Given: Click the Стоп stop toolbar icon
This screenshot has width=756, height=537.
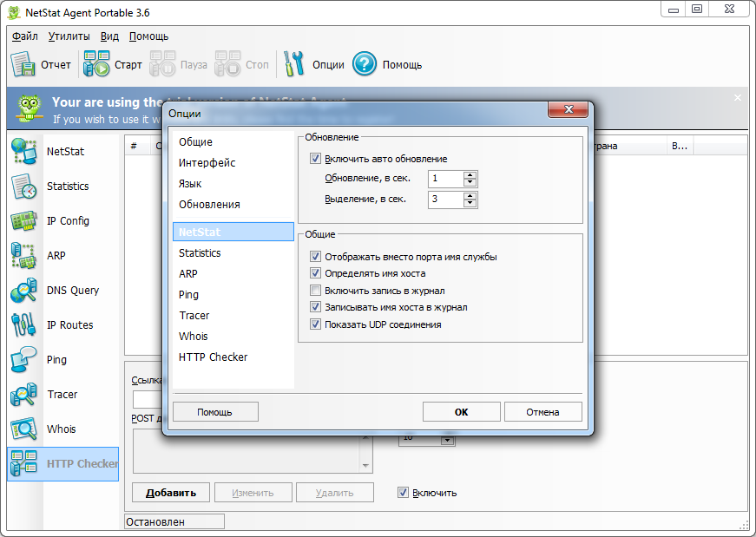Looking at the screenshot, I should click(227, 64).
